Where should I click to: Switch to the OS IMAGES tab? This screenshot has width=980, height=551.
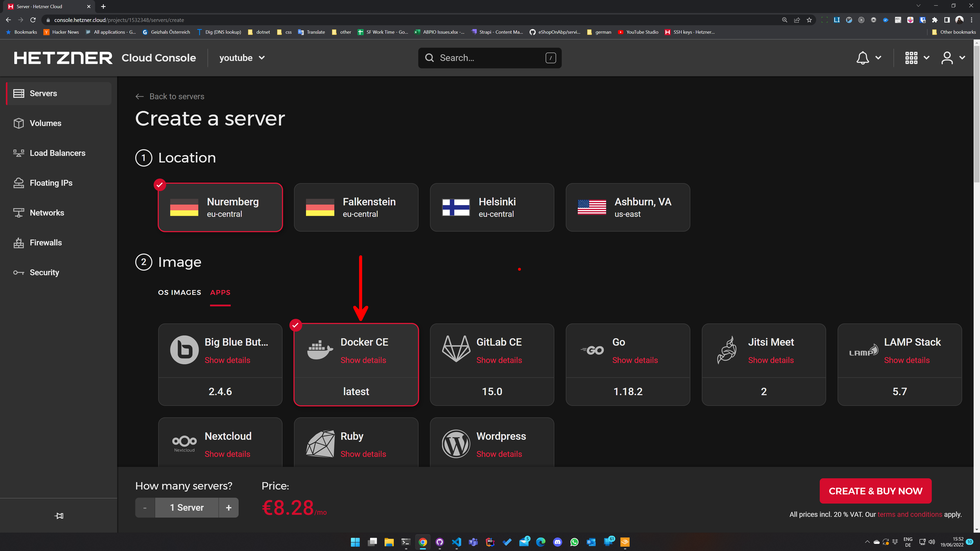point(180,292)
